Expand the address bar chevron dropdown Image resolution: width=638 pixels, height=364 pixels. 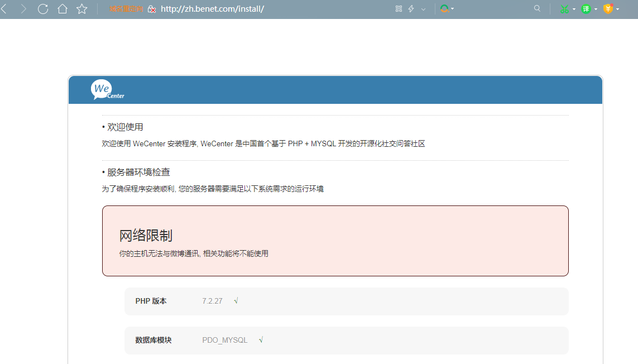424,9
